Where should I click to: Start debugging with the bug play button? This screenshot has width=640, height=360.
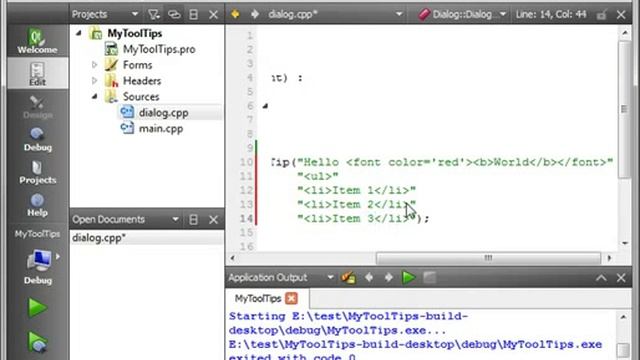[x=37, y=342]
